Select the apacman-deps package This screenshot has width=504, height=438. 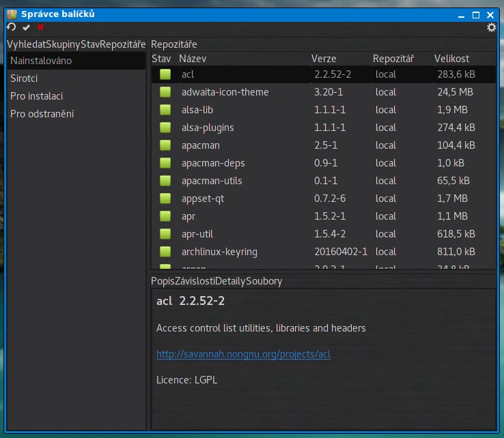coord(213,163)
